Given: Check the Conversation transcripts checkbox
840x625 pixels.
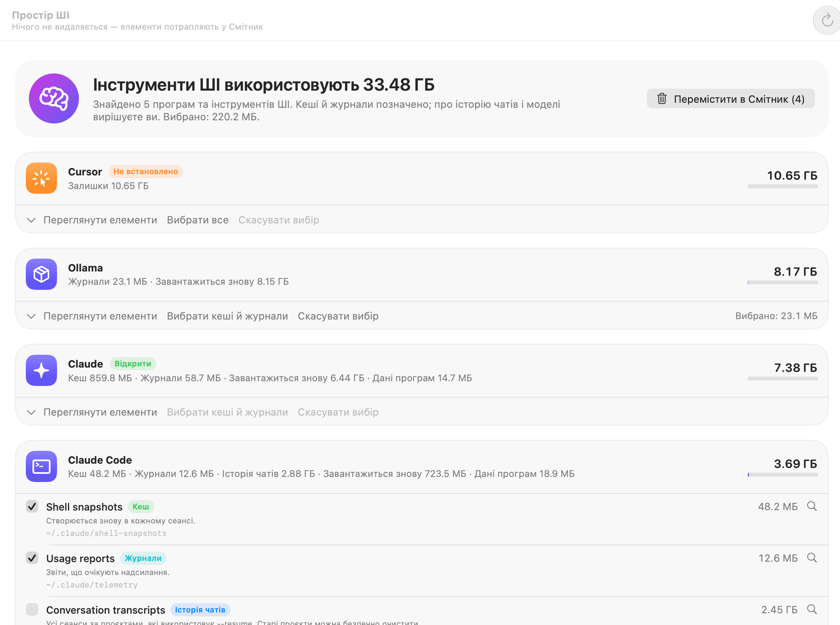Looking at the screenshot, I should click(32, 609).
